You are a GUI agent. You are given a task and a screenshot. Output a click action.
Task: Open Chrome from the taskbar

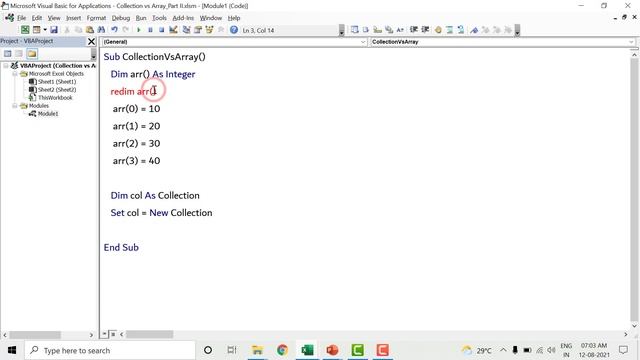[282, 350]
